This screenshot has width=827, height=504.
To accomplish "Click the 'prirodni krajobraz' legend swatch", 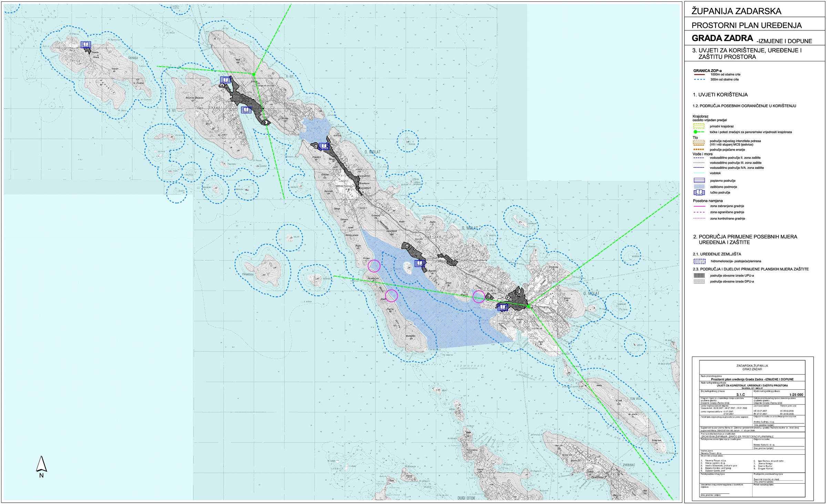I will click(699, 126).
